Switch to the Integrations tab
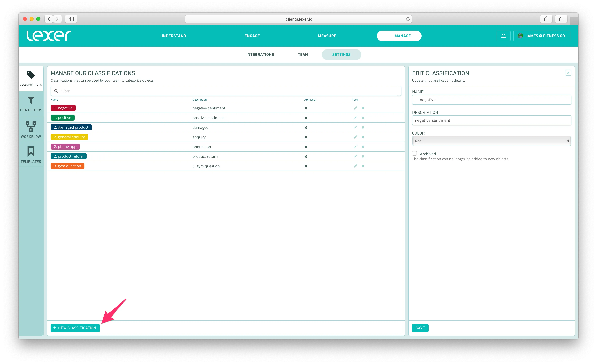The width and height of the screenshot is (597, 364). click(260, 55)
